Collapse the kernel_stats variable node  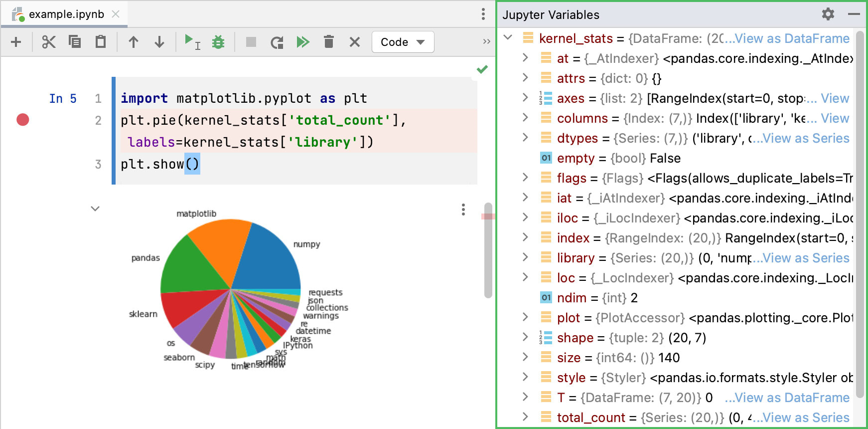coord(508,38)
